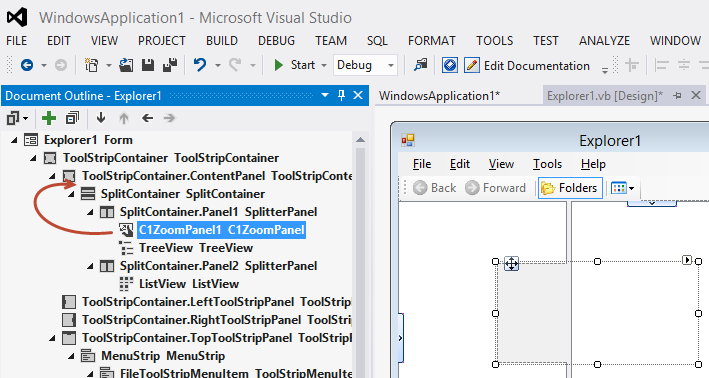Click the Document Outline scrollbar up arrow
Screen dimensions: 709x378
tap(360, 140)
